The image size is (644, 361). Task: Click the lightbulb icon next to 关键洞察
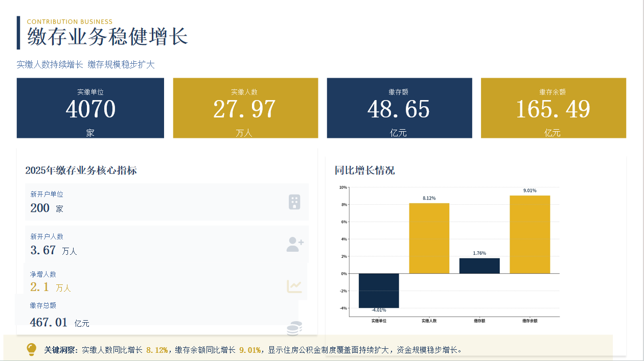coord(32,350)
